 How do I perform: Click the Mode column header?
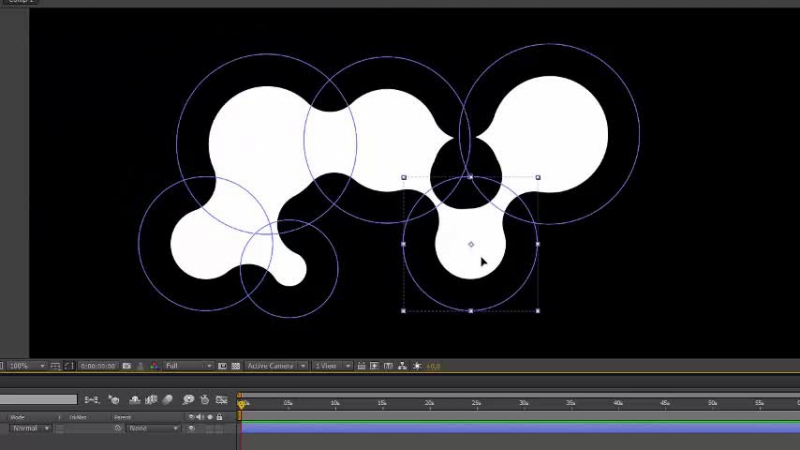(17, 417)
